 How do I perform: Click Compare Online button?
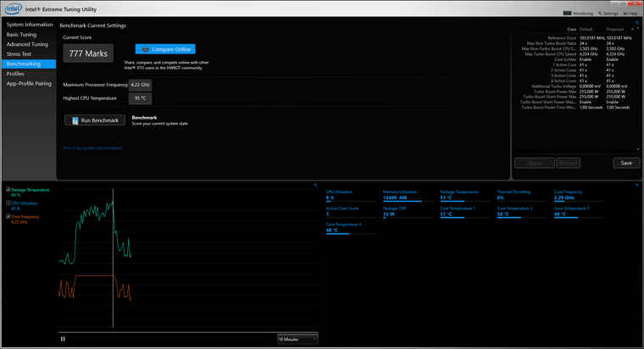[165, 49]
